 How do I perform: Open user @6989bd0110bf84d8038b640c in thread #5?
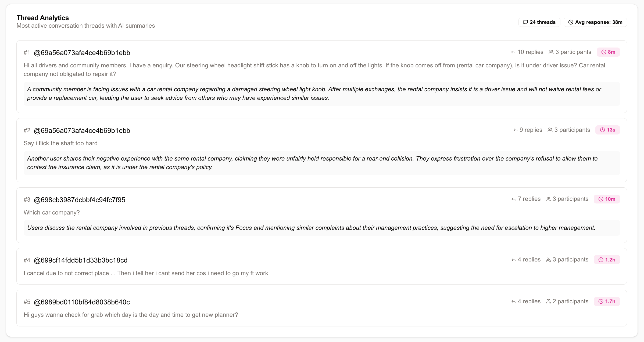82,302
